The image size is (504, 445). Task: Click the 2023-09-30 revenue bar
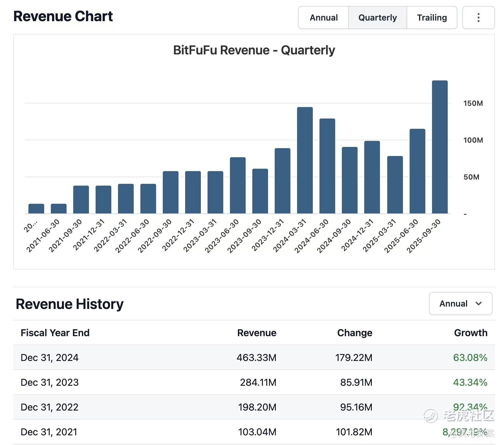pyautogui.click(x=260, y=191)
